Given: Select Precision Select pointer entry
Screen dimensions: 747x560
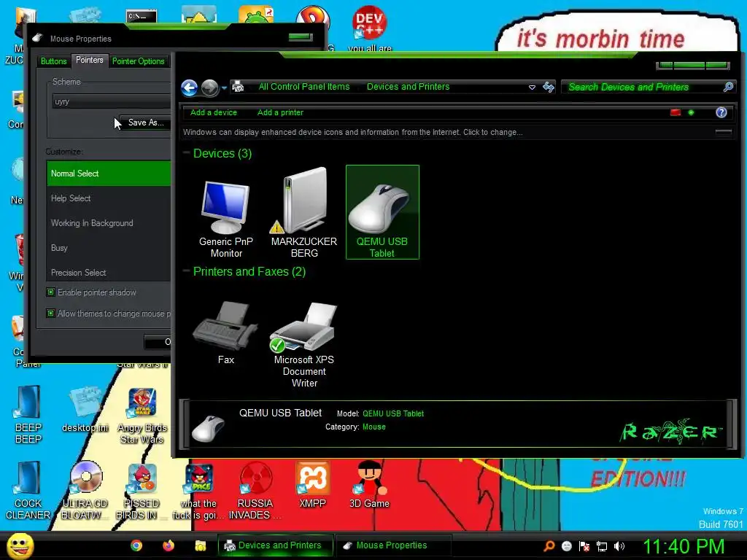Looking at the screenshot, I should (109, 273).
